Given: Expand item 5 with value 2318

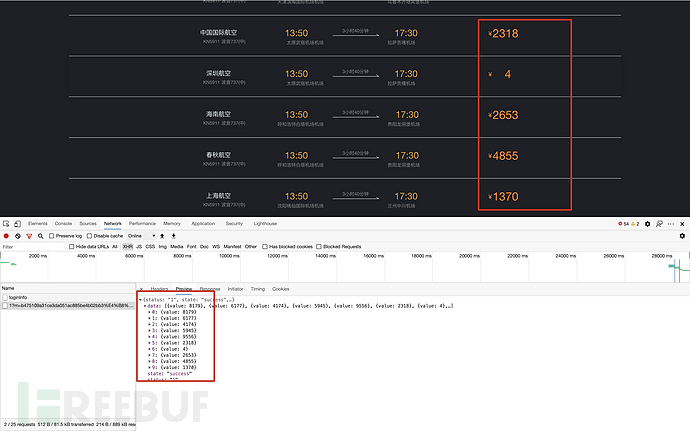Looking at the screenshot, I should [x=149, y=343].
